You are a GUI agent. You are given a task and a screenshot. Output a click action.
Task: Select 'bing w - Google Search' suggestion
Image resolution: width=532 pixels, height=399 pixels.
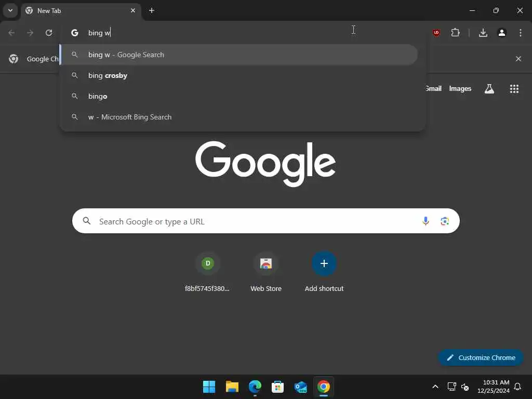[x=239, y=55]
